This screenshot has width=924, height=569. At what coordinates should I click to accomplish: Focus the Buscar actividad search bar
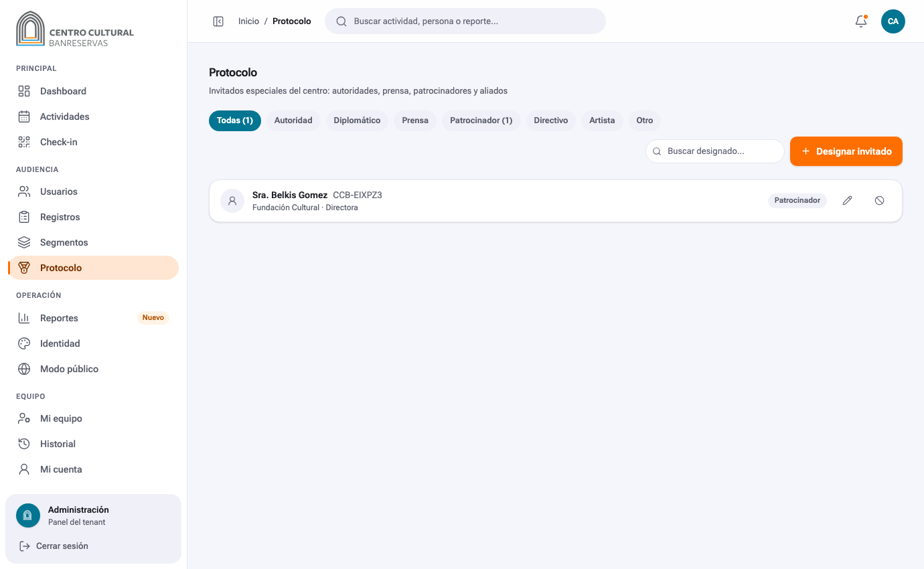pyautogui.click(x=465, y=21)
